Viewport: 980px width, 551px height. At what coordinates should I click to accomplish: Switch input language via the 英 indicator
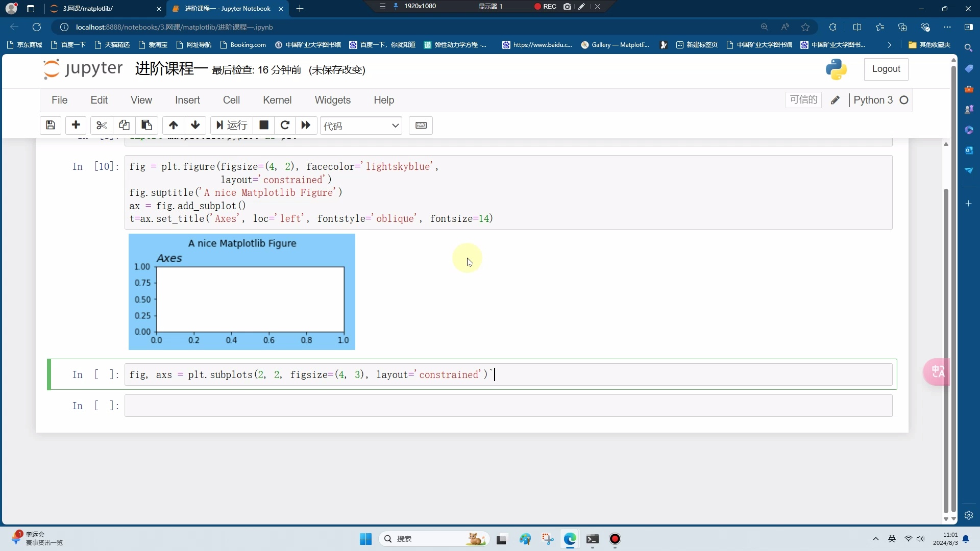click(892, 539)
